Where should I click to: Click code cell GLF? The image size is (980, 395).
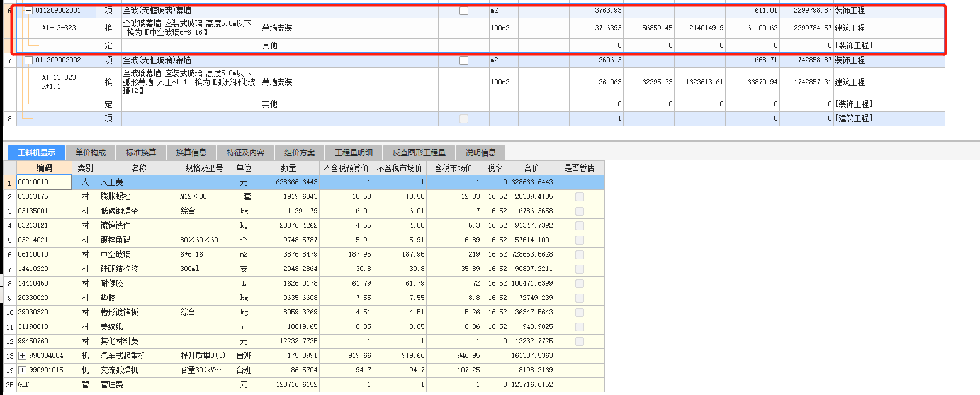(x=44, y=385)
